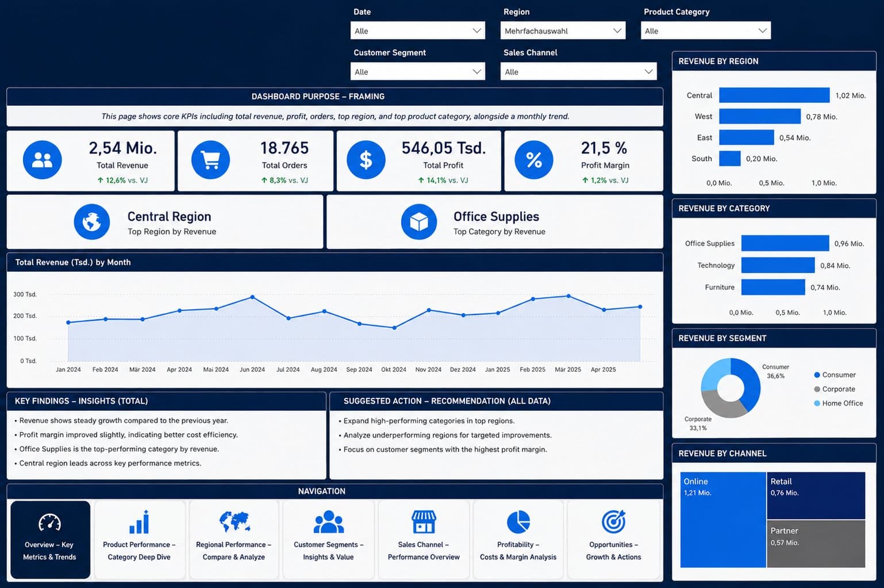The height and width of the screenshot is (588, 884).
Task: Click the green up arrow next to 1,2% vs. VJ
Action: pyautogui.click(x=585, y=180)
